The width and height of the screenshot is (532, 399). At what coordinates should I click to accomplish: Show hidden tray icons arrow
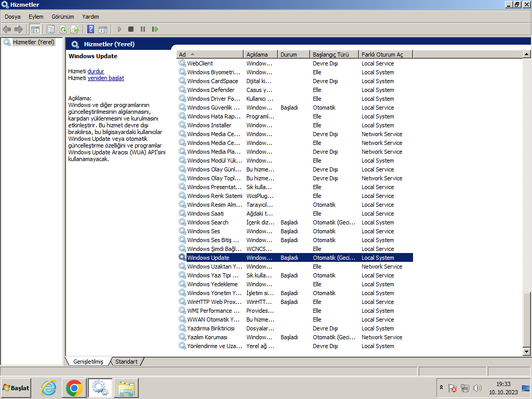click(441, 387)
